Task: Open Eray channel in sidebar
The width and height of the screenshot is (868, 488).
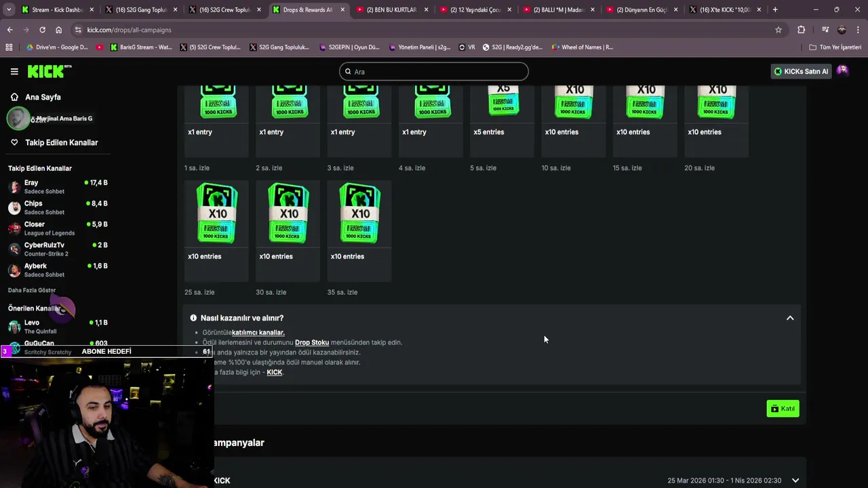Action: pos(58,186)
